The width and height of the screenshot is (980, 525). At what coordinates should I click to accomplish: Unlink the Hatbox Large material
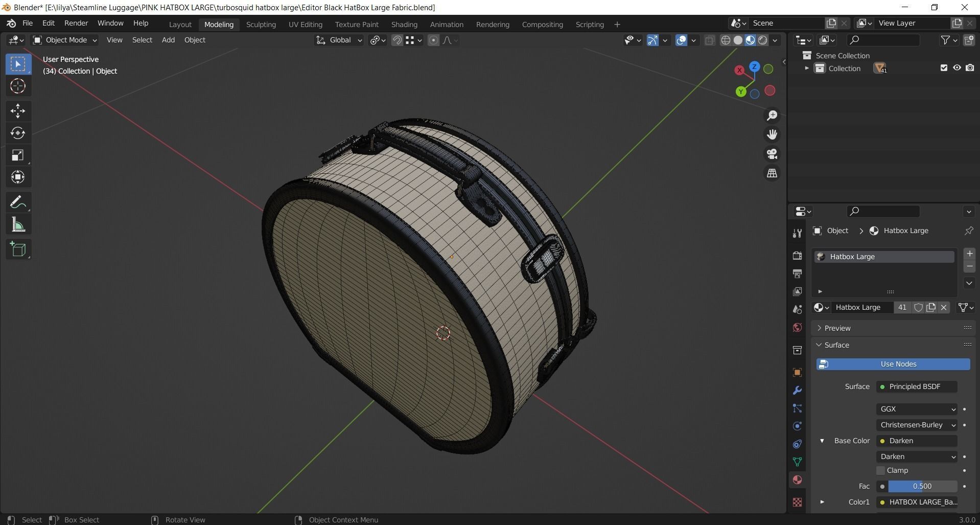pyautogui.click(x=944, y=307)
